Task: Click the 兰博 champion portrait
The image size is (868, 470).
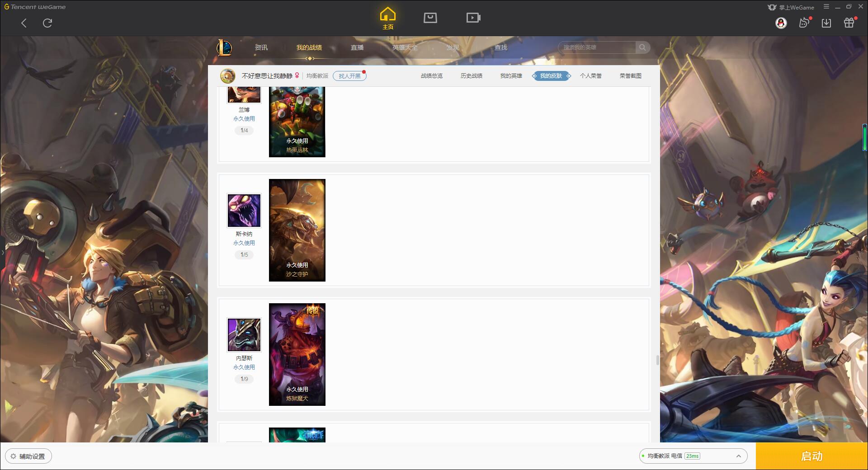Action: (x=244, y=94)
